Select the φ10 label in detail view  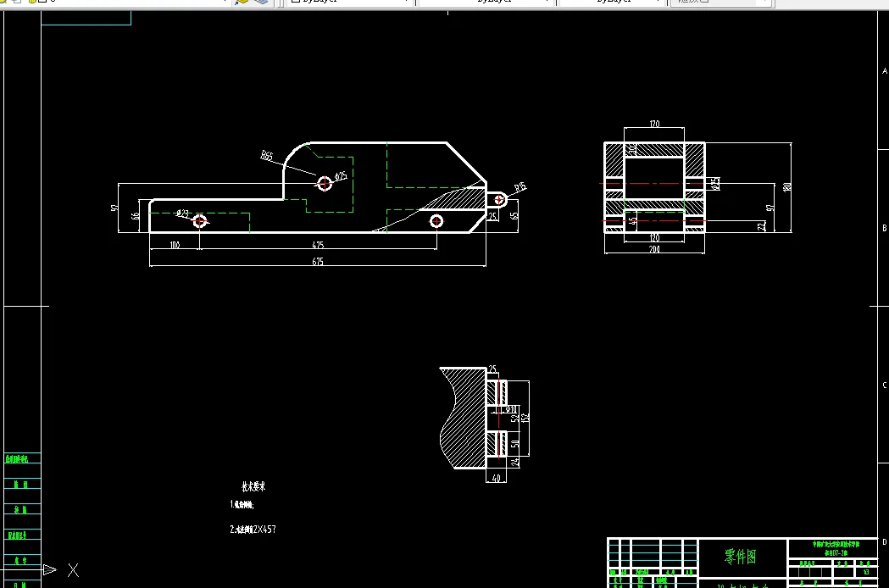(511, 409)
